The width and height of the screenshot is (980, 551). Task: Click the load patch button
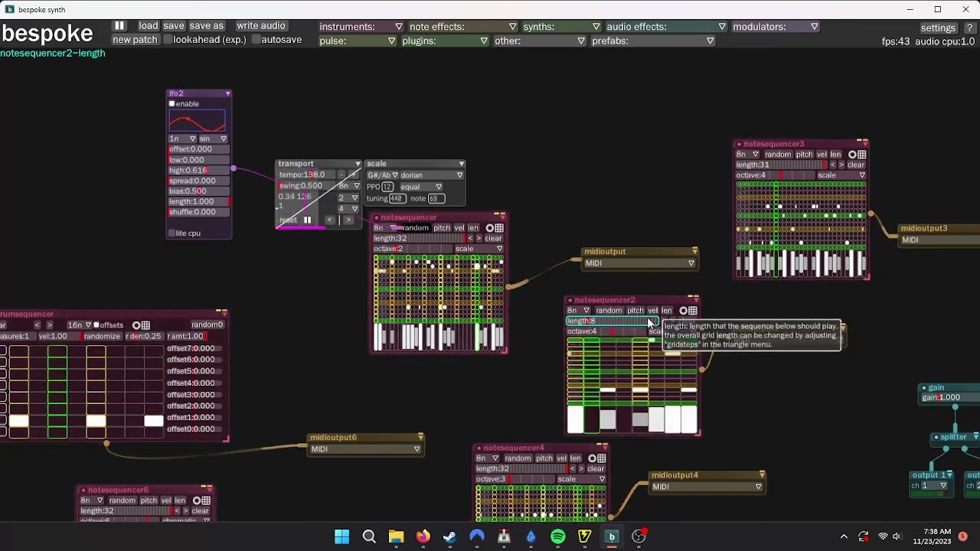pyautogui.click(x=149, y=26)
